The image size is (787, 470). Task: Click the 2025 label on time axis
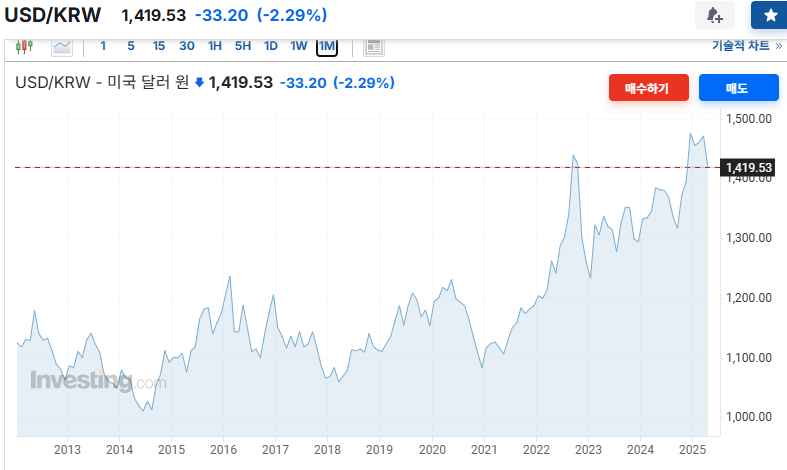[x=692, y=450]
